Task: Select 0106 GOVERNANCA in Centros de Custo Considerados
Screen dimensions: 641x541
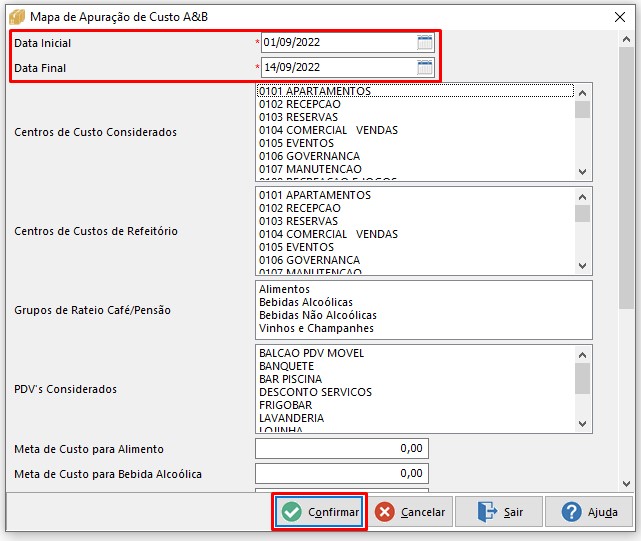Action: tap(416, 156)
